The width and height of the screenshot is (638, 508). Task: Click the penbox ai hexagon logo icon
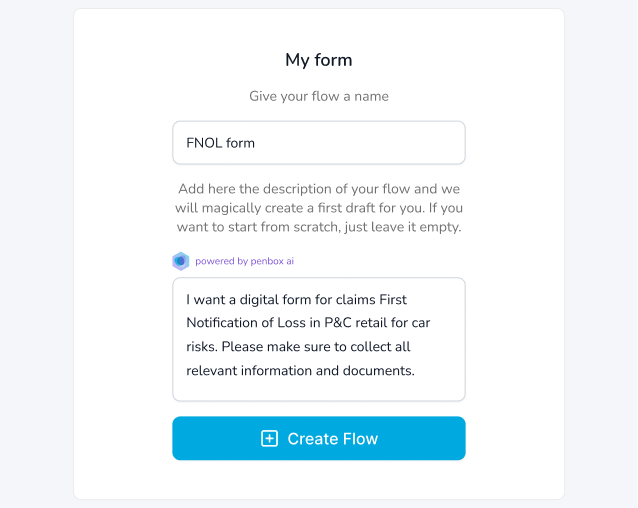(x=181, y=261)
